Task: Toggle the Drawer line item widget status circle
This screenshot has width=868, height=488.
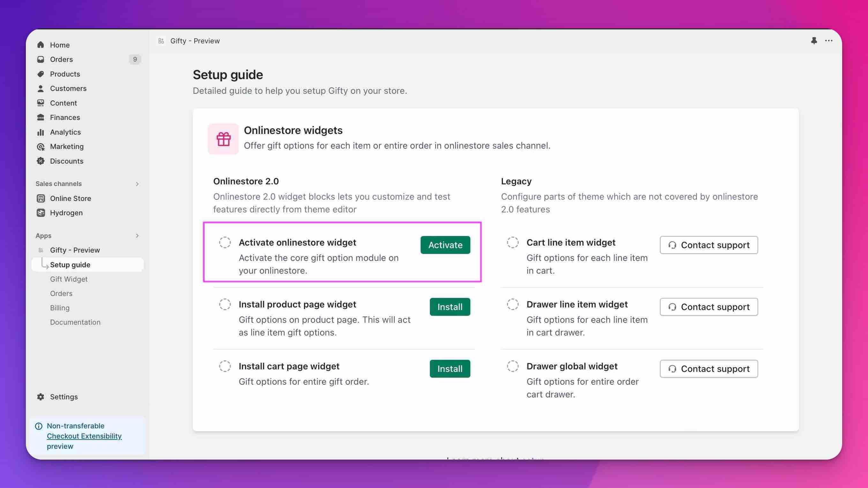Action: pyautogui.click(x=513, y=305)
